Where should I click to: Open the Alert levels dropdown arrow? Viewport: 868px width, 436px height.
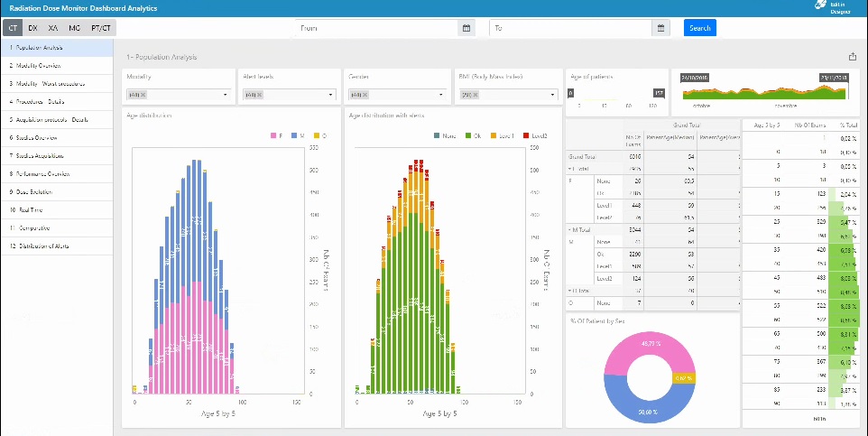click(x=336, y=95)
